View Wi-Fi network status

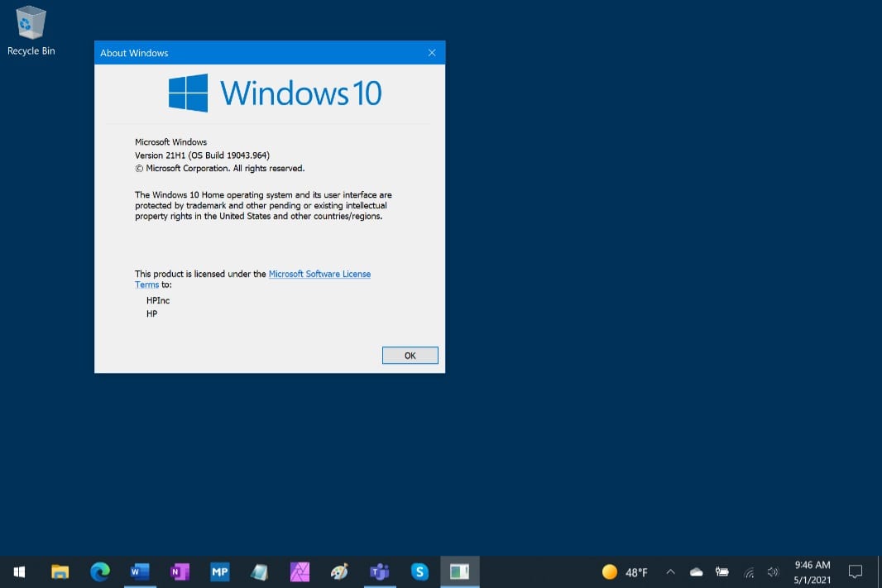(748, 571)
